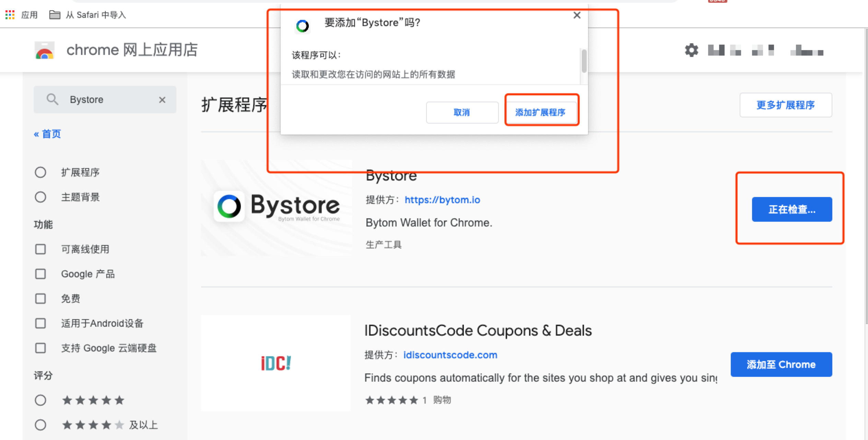The image size is (868, 440).
Task: Click IDiscountsCode Coupons & Deals title
Action: (x=478, y=331)
